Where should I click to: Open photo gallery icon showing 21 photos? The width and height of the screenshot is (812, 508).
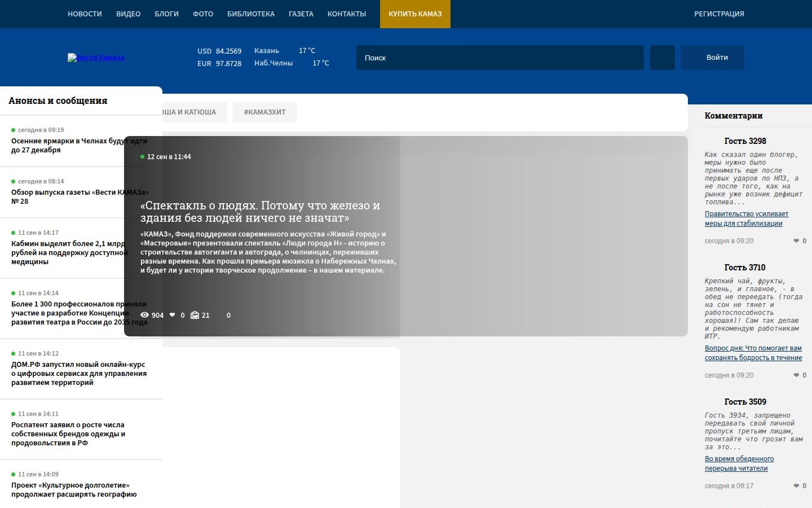(195, 315)
